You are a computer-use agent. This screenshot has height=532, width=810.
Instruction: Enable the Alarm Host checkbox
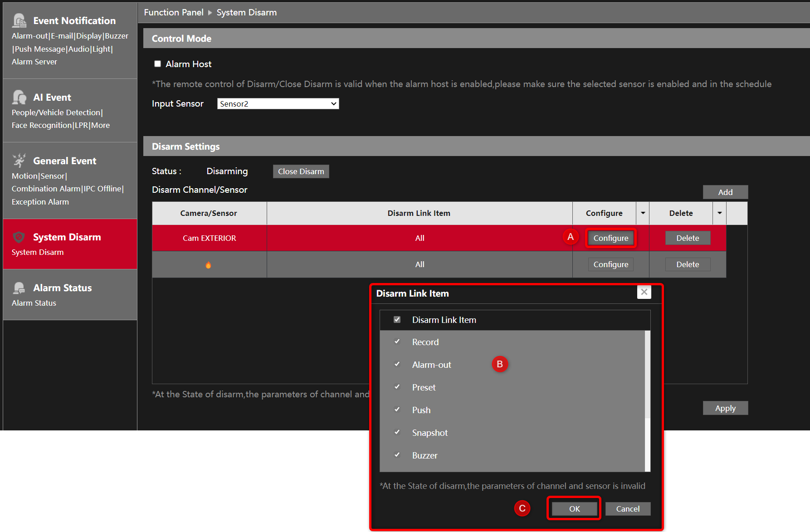click(157, 64)
